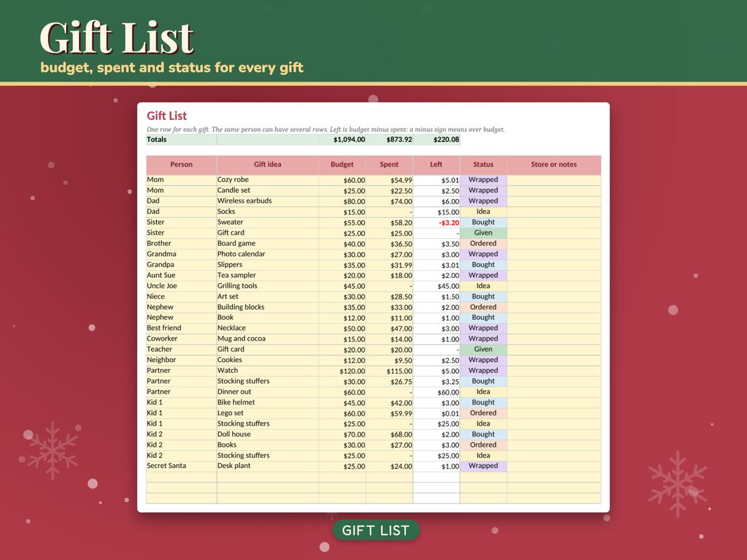Open the Given status for Teacher row
Image resolution: width=747 pixels, height=560 pixels.
483,349
